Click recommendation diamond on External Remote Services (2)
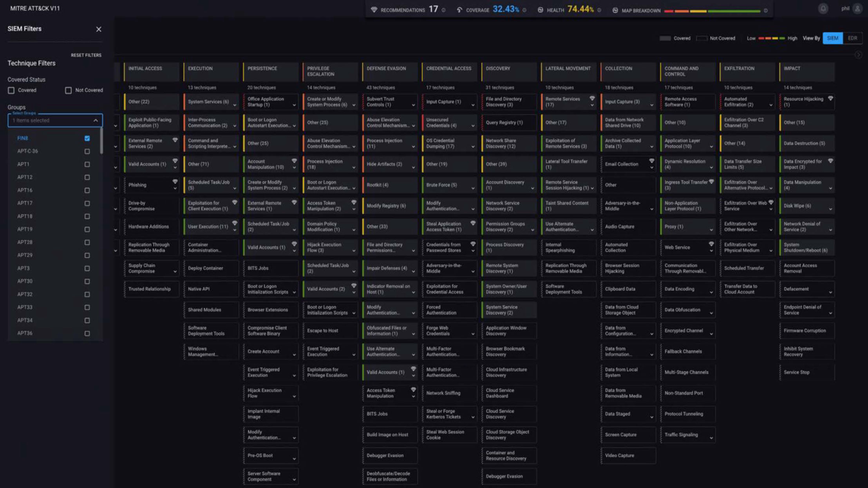The image size is (868, 488). 175,140
